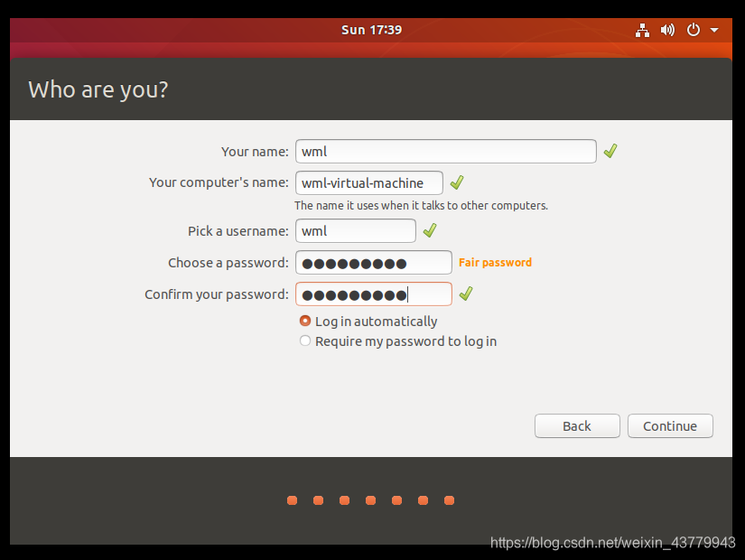Click 'The name it uses when it talks' hint
Image resolution: width=745 pixels, height=560 pixels.
(x=421, y=205)
